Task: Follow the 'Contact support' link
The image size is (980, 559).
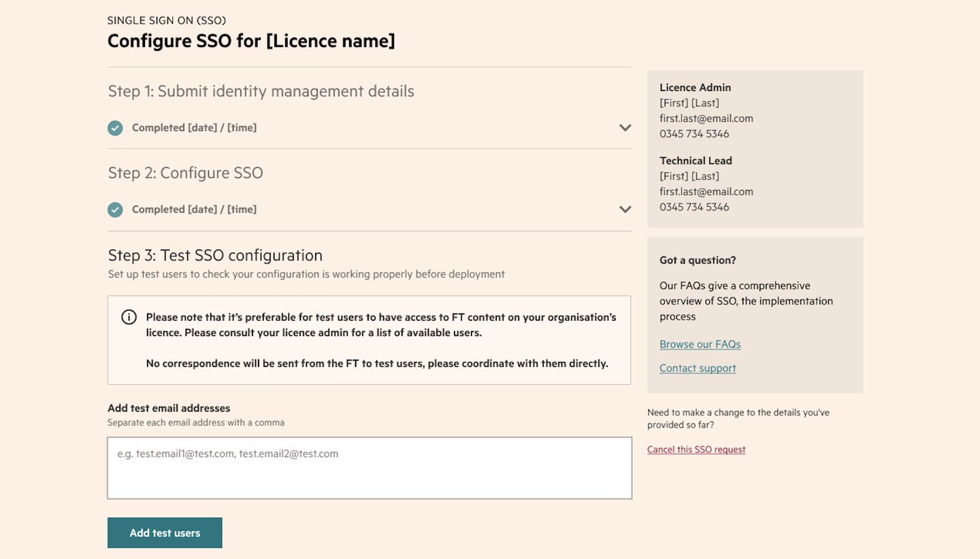Action: pos(698,368)
